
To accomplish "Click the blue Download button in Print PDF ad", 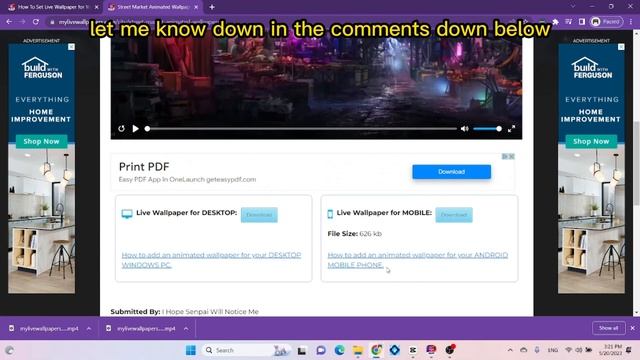I will point(451,172).
